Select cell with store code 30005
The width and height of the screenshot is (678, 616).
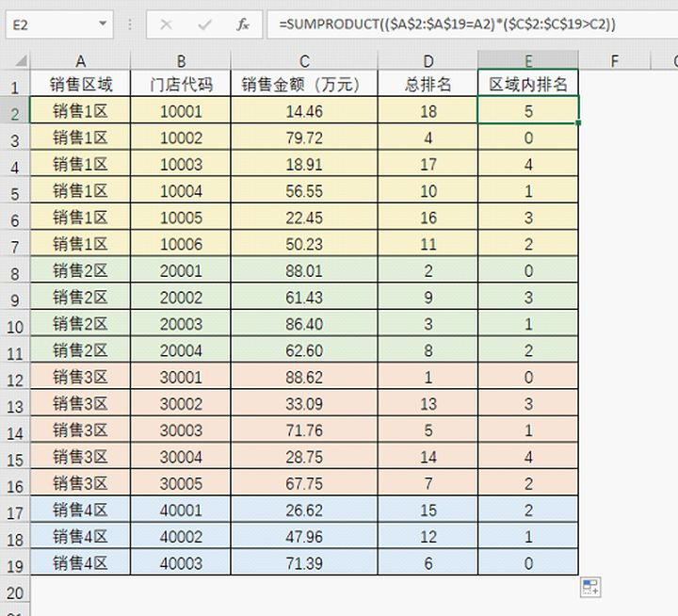pos(181,483)
